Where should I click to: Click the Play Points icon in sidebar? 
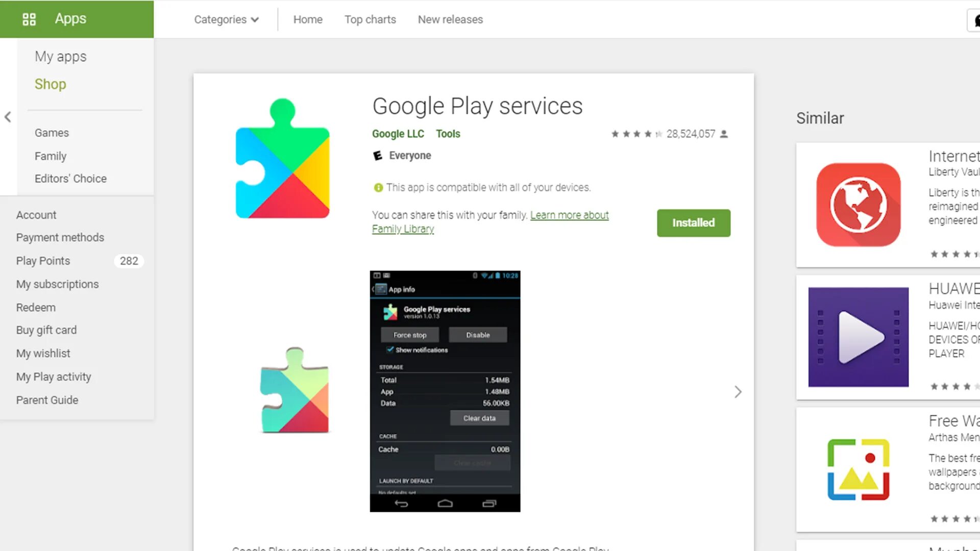[x=43, y=260]
